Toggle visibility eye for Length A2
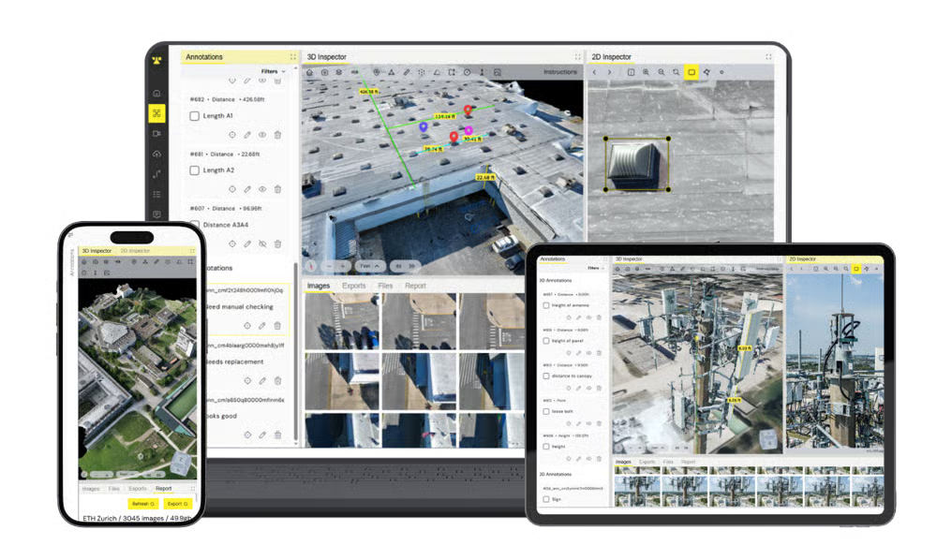 point(262,189)
